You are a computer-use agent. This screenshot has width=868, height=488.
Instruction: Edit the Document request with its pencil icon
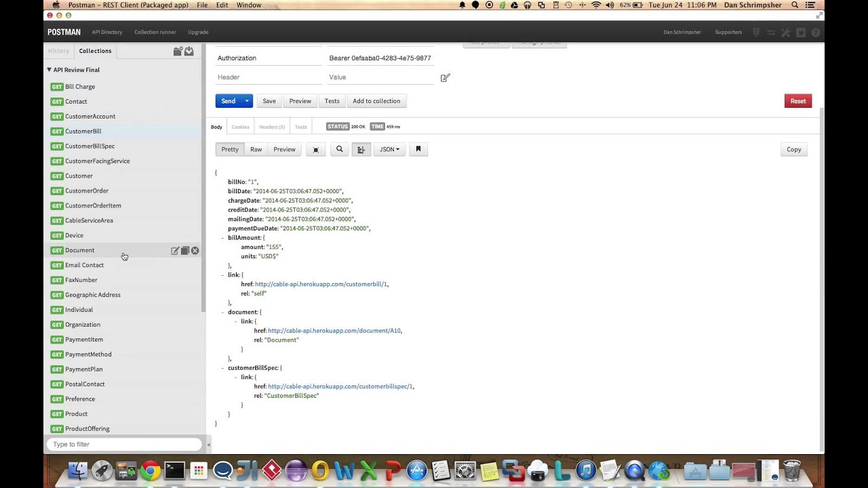click(x=175, y=251)
